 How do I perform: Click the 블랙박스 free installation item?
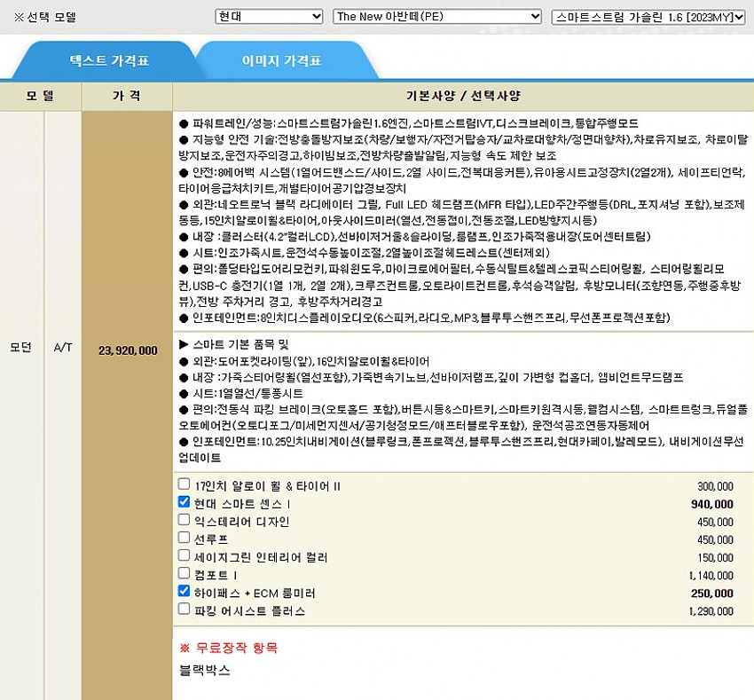pyautogui.click(x=205, y=670)
